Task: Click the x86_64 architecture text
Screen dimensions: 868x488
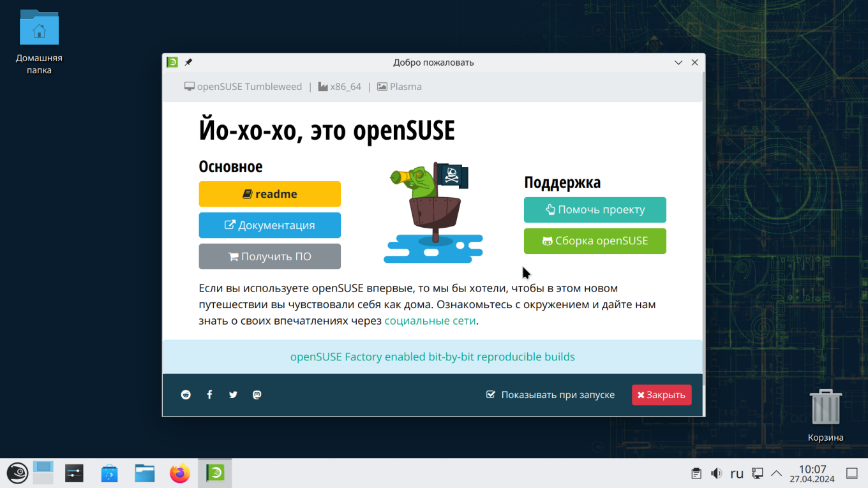Action: 346,87
